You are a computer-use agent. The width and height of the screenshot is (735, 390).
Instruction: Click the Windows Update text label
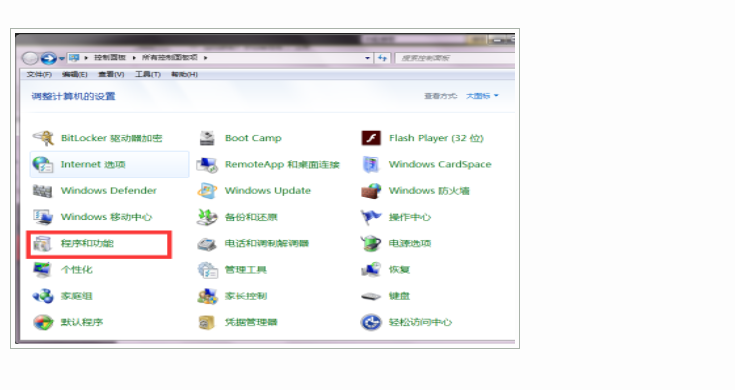point(268,191)
